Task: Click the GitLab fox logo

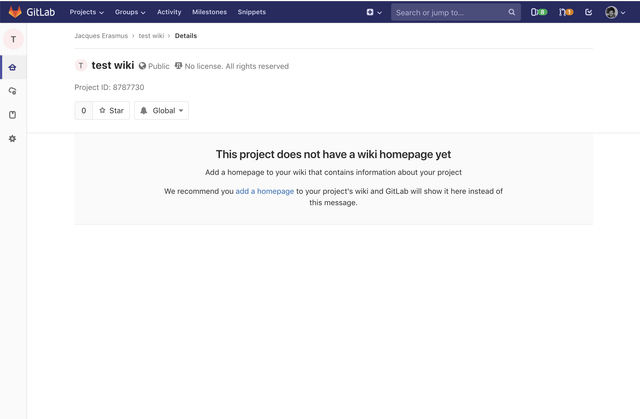Action: (x=15, y=12)
